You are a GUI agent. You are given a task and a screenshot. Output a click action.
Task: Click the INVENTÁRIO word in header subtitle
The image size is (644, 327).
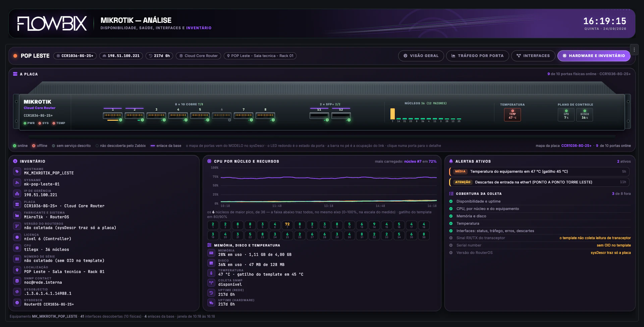[x=199, y=28]
